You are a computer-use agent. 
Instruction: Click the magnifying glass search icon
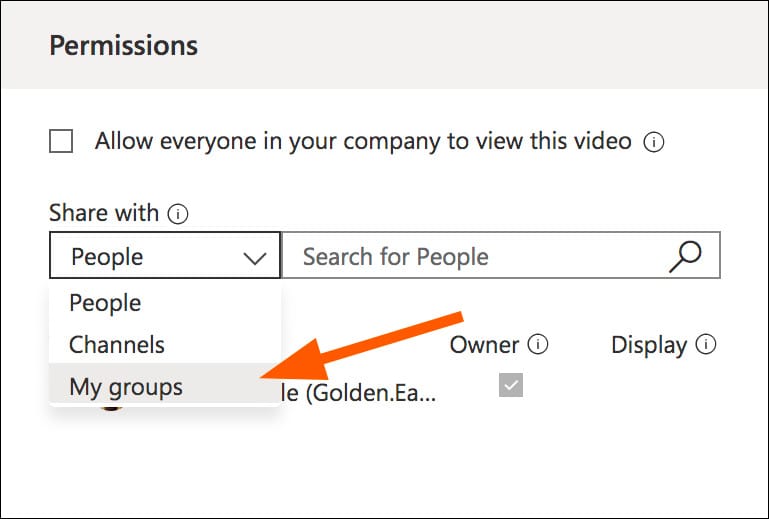click(685, 256)
